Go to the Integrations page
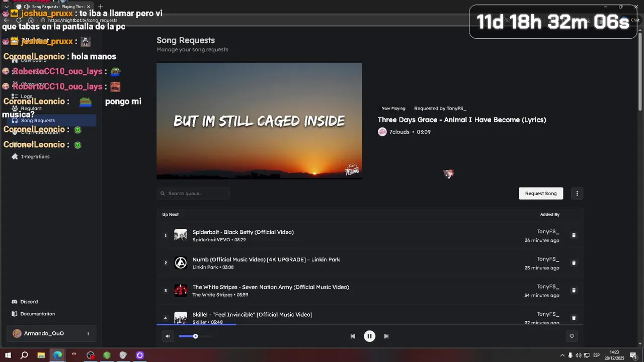The image size is (644, 362). [31, 157]
